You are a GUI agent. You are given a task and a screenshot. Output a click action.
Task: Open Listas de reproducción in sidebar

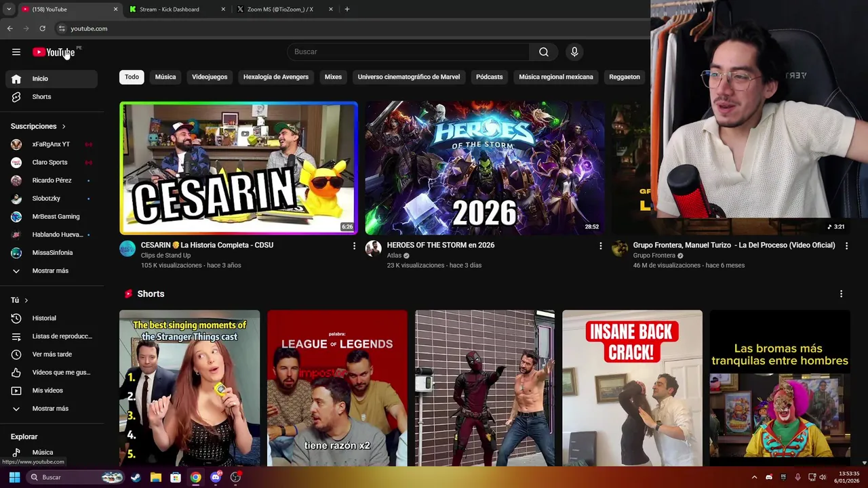tap(52, 336)
